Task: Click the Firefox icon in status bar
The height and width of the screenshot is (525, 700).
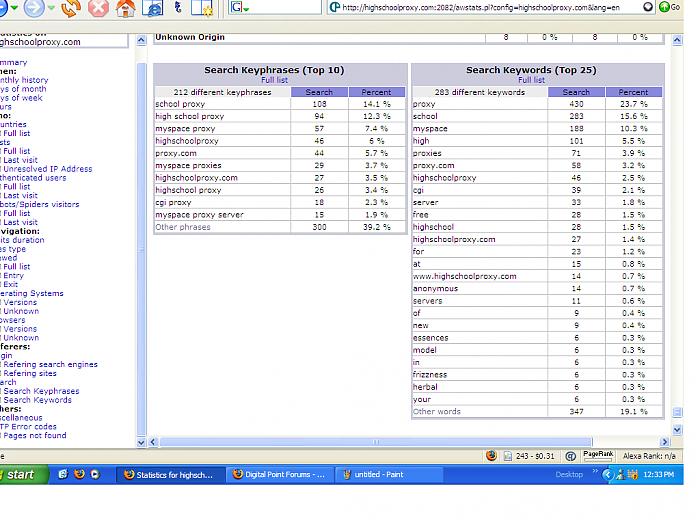Action: coord(491,455)
